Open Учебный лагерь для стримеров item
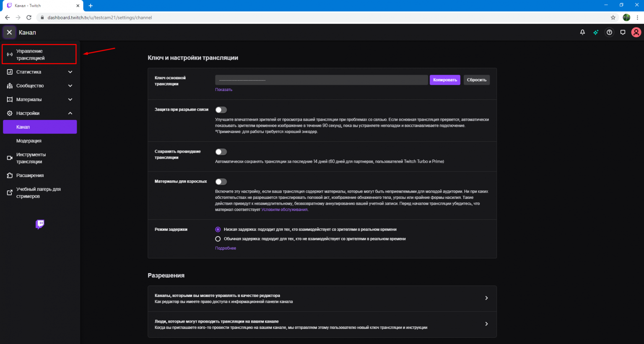The width and height of the screenshot is (644, 344). coord(40,193)
